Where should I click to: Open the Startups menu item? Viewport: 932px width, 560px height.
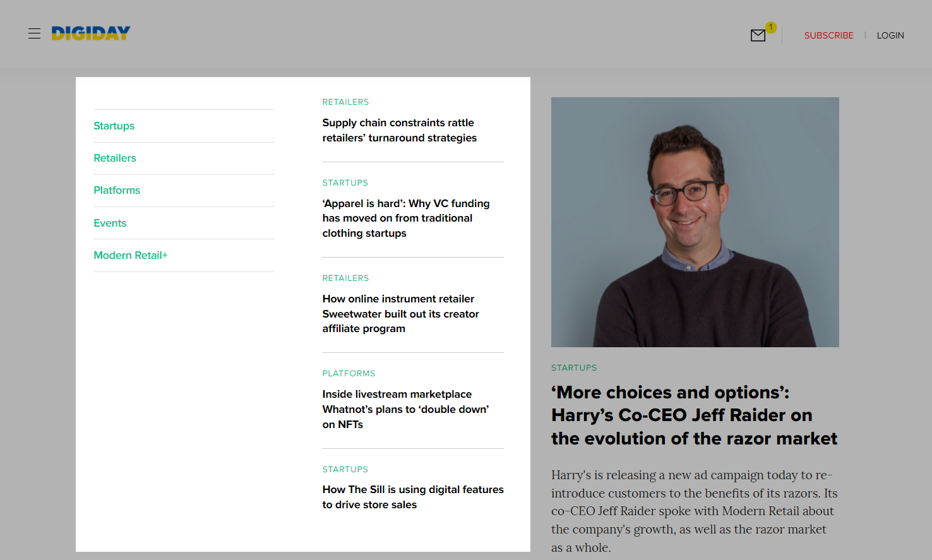[114, 126]
